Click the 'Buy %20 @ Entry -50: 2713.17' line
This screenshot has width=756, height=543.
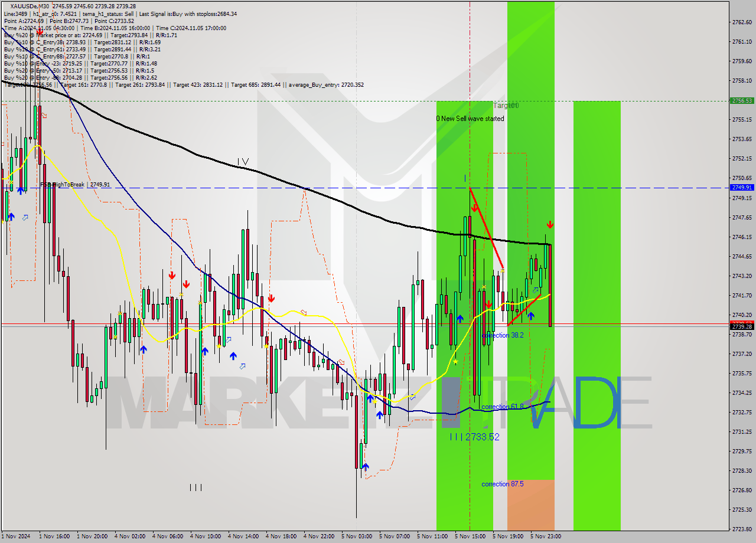click(x=79, y=70)
